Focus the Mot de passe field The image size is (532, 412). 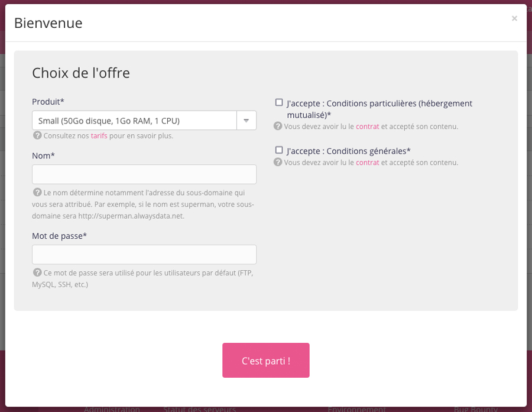pyautogui.click(x=144, y=255)
